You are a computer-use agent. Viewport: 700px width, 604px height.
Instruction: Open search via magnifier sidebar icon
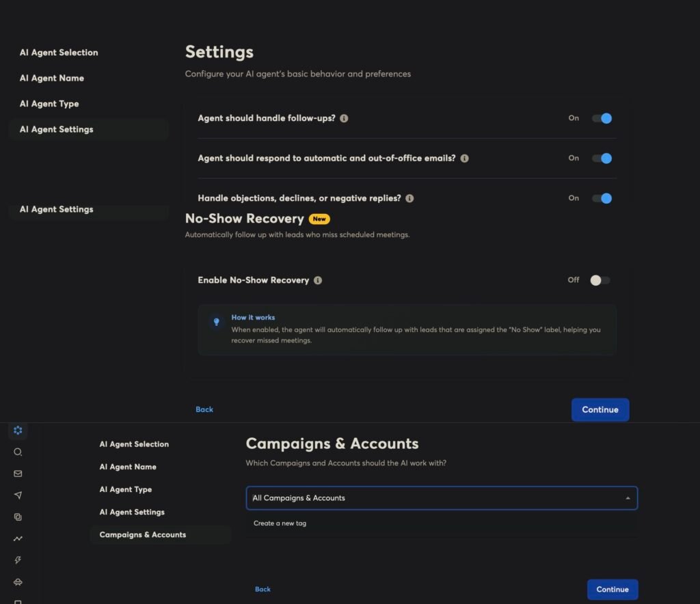pos(18,452)
